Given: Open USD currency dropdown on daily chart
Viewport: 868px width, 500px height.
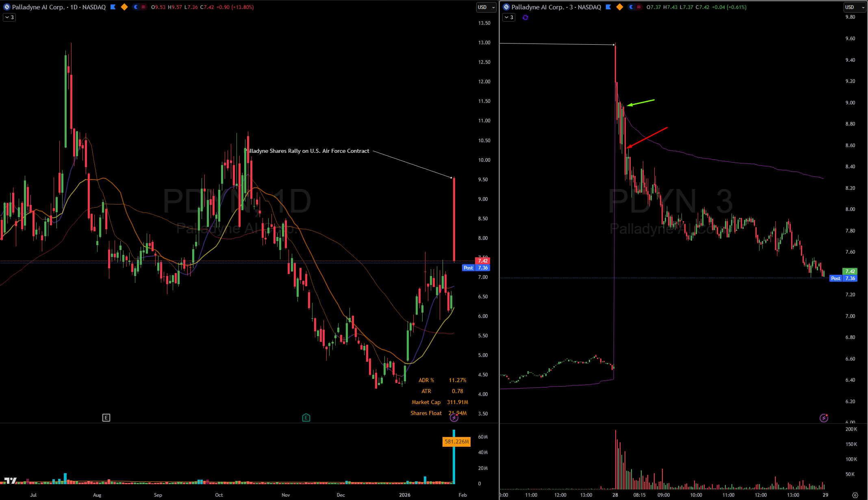Looking at the screenshot, I should [x=486, y=7].
